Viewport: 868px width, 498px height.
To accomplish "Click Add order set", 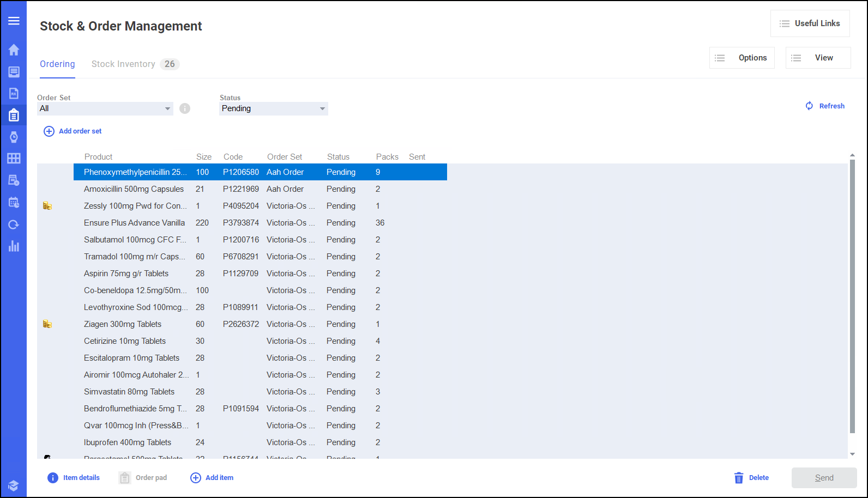I will 73,131.
